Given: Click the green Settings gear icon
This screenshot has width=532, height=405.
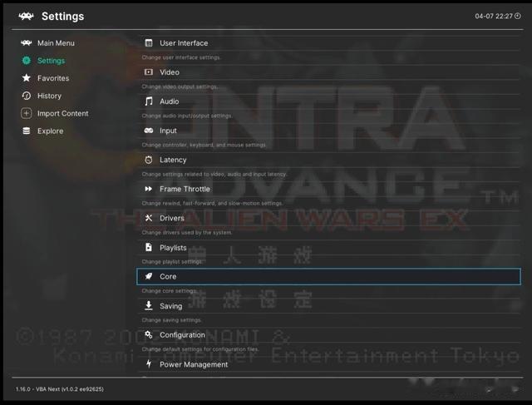Looking at the screenshot, I should click(26, 61).
